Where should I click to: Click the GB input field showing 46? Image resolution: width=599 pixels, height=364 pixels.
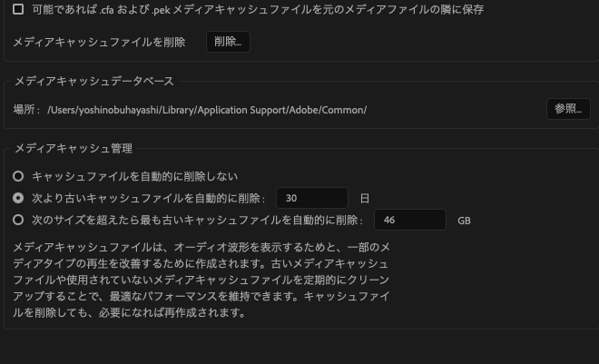(x=410, y=220)
